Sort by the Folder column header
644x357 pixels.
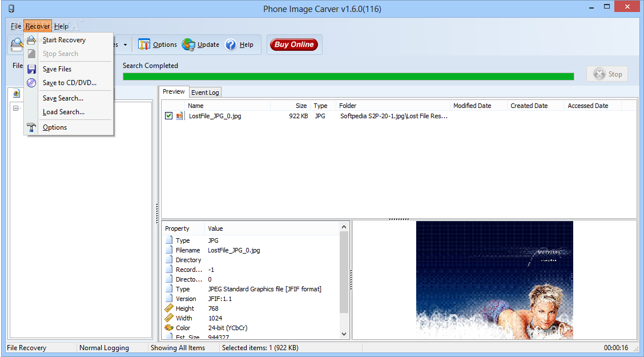393,106
